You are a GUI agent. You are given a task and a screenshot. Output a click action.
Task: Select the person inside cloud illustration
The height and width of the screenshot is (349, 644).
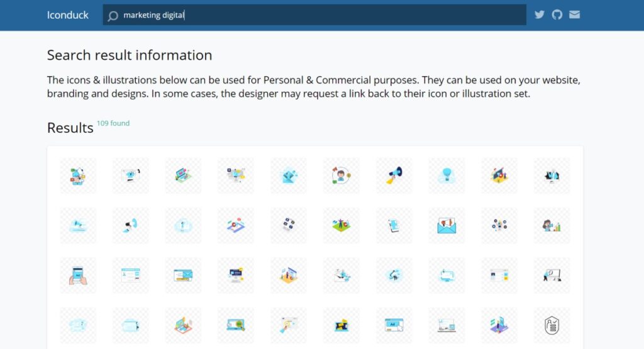click(183, 225)
